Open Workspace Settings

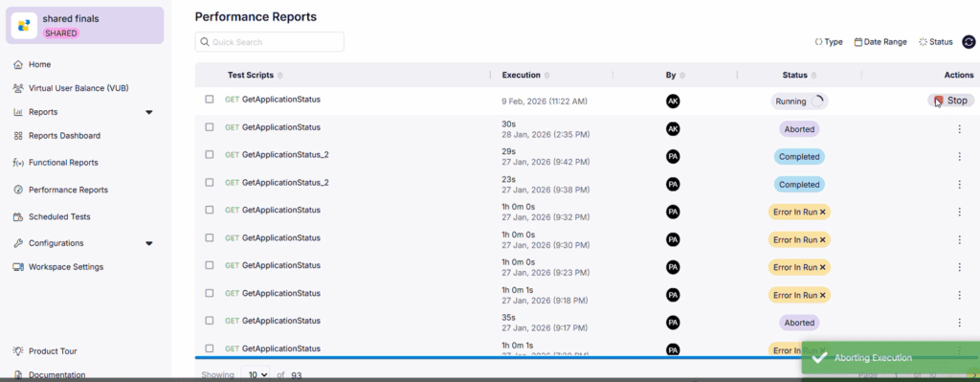coord(66,267)
